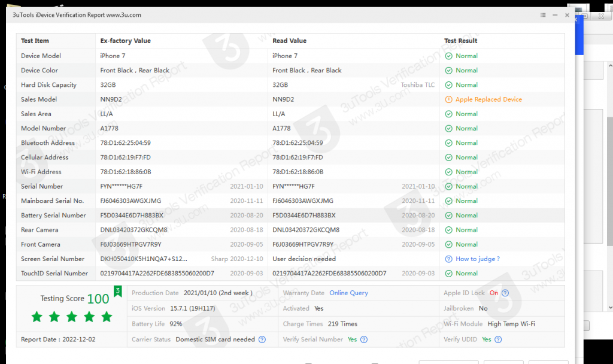Screen dimensions: 613x364
Task: Click the green check icon for TouchID Serial Number
Action: click(x=449, y=273)
